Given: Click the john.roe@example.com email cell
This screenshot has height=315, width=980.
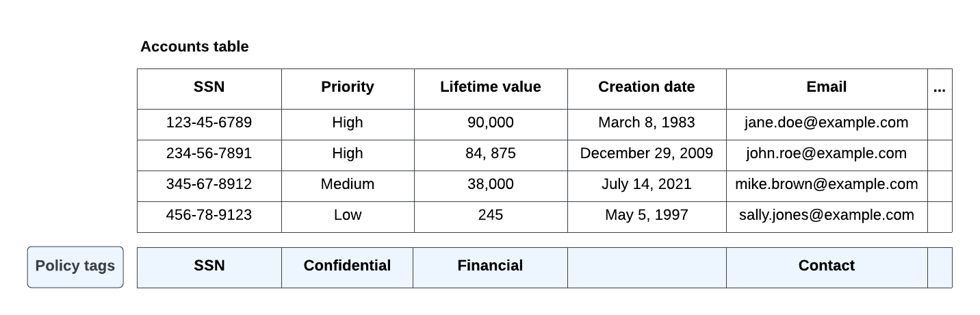Looking at the screenshot, I should 826,154.
